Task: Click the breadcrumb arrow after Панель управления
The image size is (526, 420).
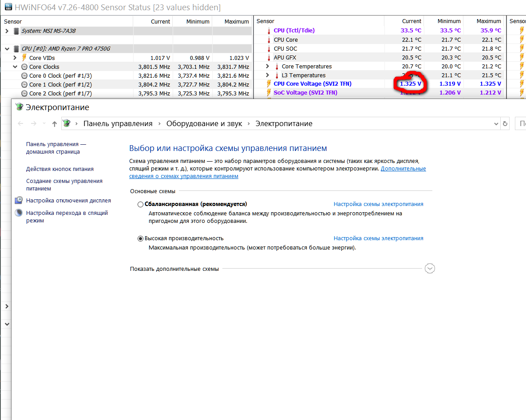Action: [x=159, y=124]
